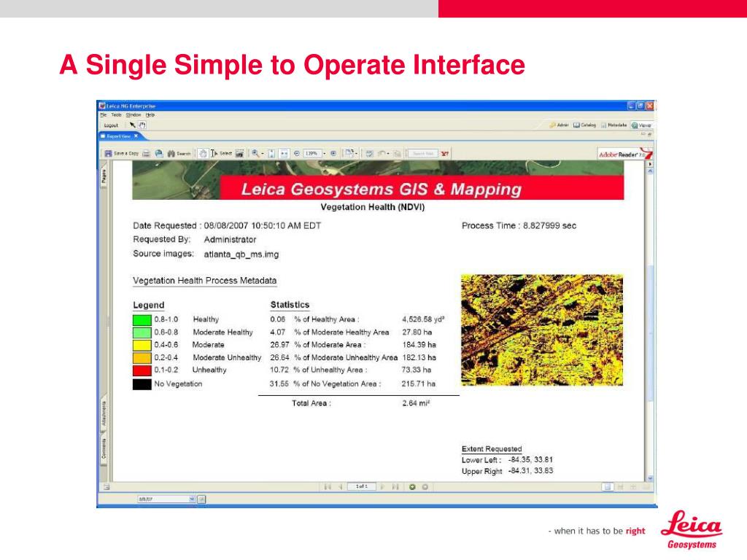
Task: Go to the next page
Action: 382,486
